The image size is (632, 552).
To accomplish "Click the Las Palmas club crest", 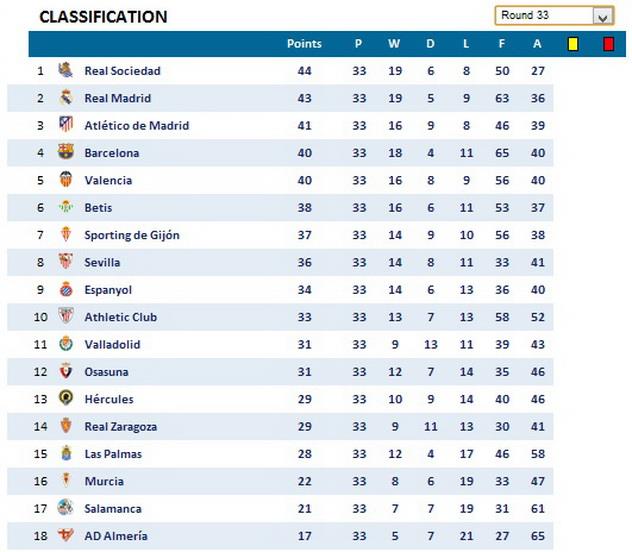I will [x=65, y=454].
